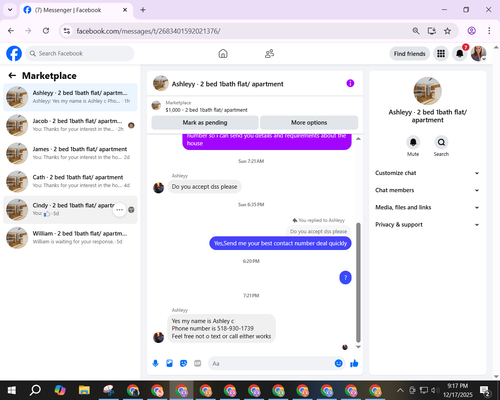View site information icon in address bar
Viewport: 500px width, 400px height.
click(67, 31)
